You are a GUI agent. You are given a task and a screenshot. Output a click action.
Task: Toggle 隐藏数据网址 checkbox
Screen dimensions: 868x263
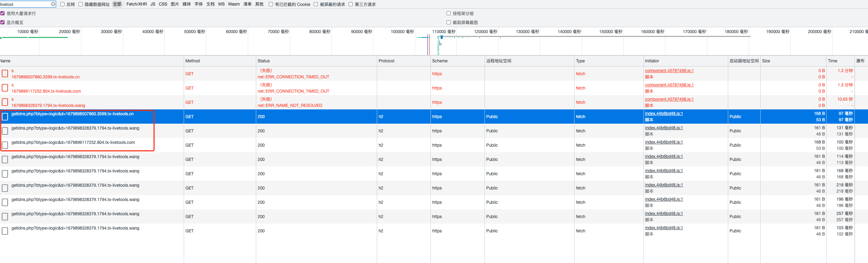pyautogui.click(x=81, y=4)
